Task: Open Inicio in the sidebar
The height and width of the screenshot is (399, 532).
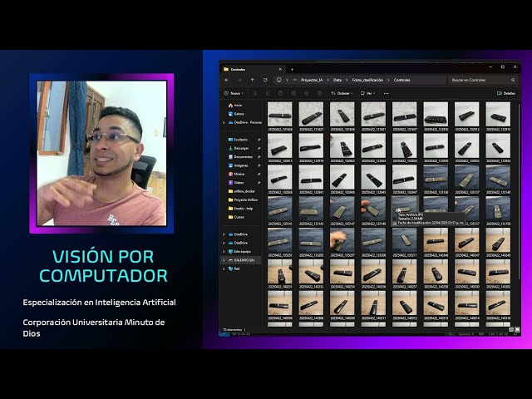Action: pyautogui.click(x=234, y=106)
